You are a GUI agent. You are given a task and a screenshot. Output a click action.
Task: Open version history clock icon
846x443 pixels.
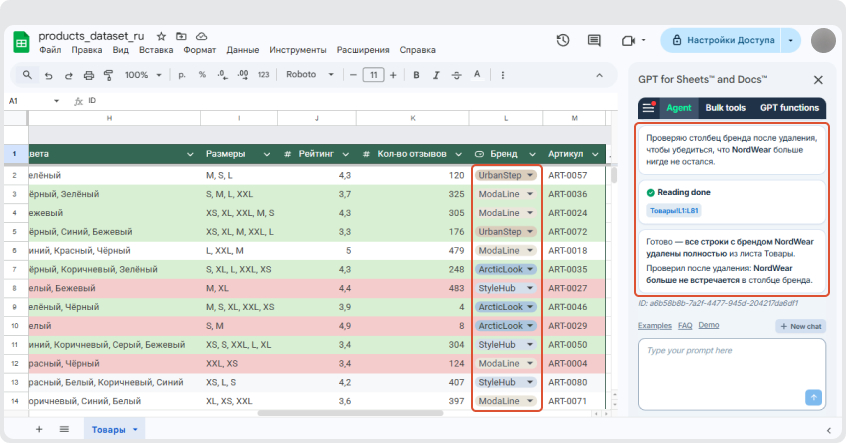pos(563,40)
